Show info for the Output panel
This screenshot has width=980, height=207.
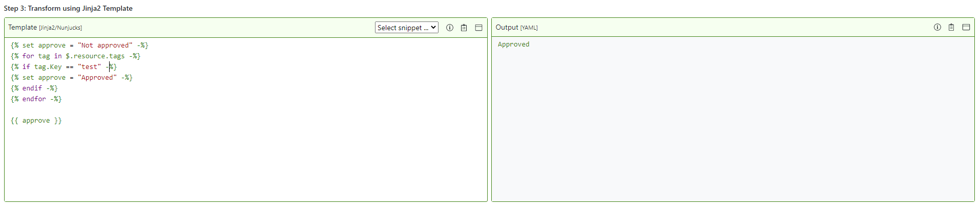tap(937, 27)
